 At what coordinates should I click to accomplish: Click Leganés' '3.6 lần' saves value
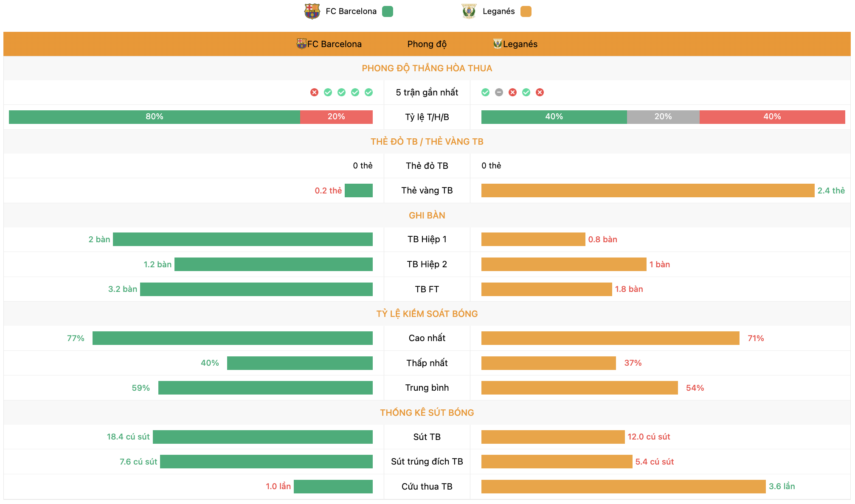(x=782, y=486)
